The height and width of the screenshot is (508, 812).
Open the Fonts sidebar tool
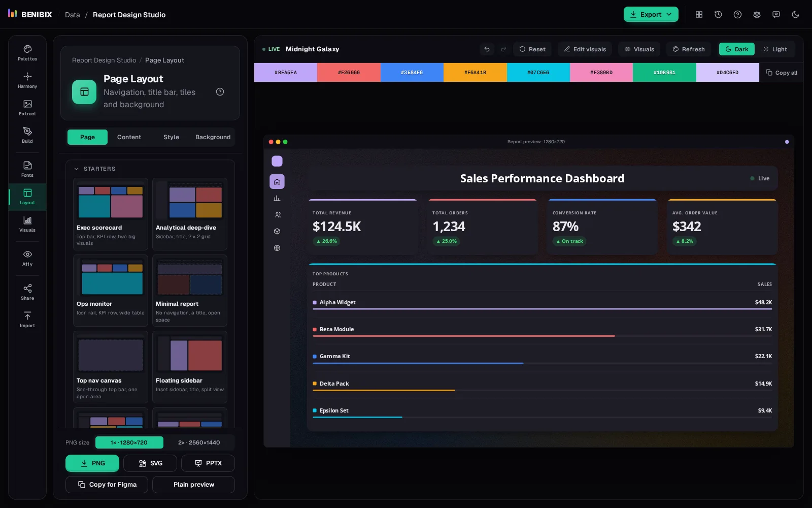pos(27,169)
